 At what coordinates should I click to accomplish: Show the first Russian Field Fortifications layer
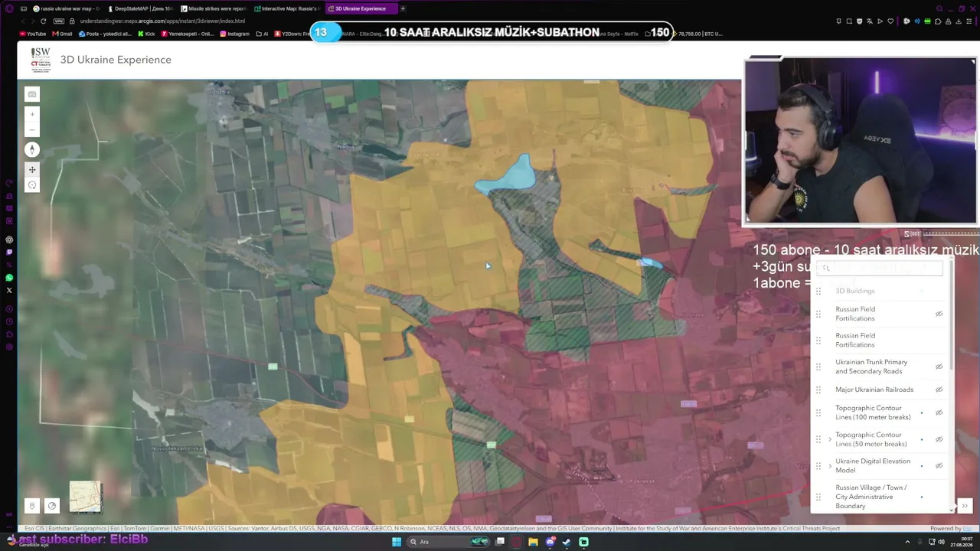[939, 314]
